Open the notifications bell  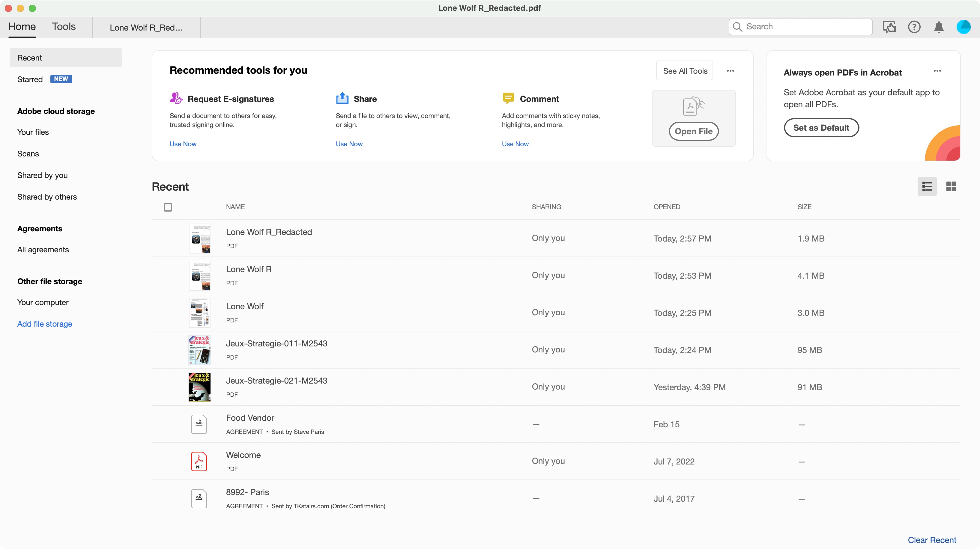[939, 27]
